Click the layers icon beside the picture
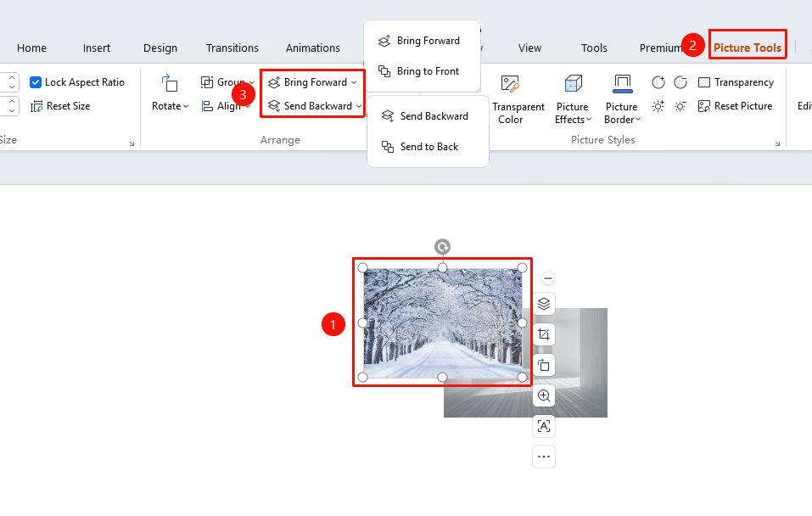 point(544,304)
